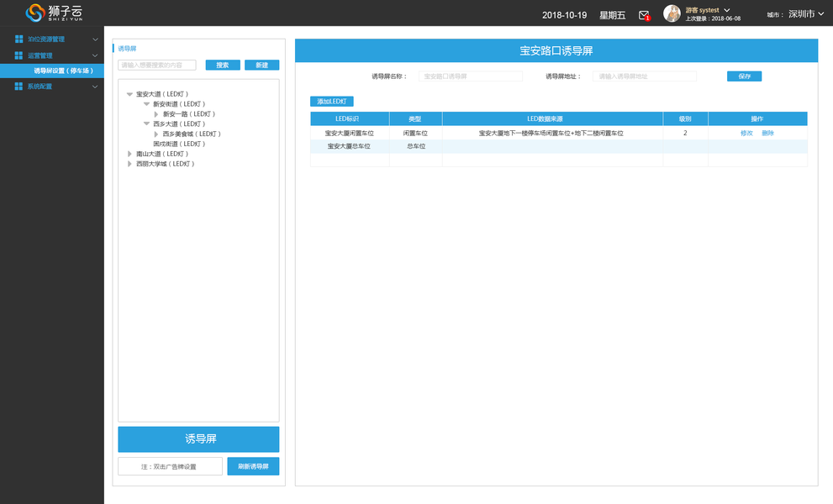Click the LED data source cell in first row
The height and width of the screenshot is (504, 833).
[x=552, y=134]
